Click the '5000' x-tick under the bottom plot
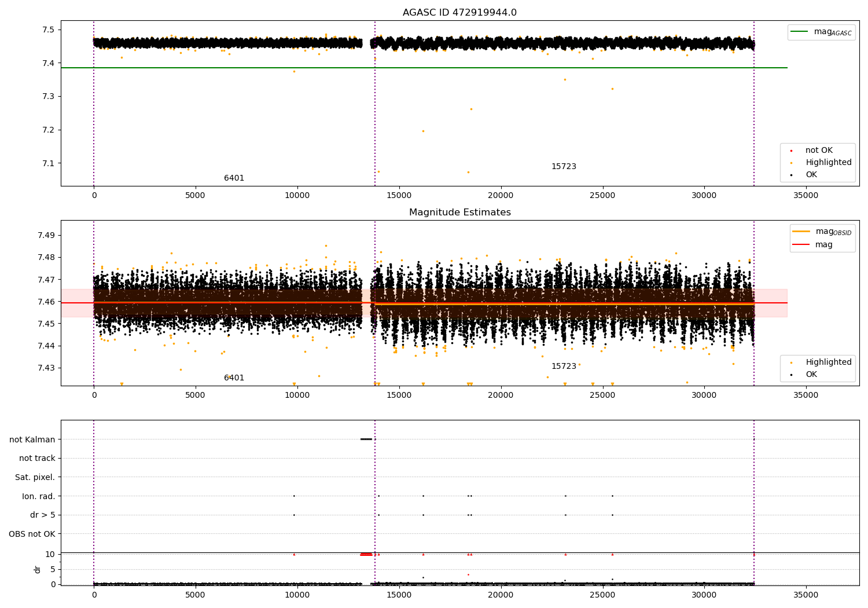The image size is (868, 608). pyautogui.click(x=195, y=595)
